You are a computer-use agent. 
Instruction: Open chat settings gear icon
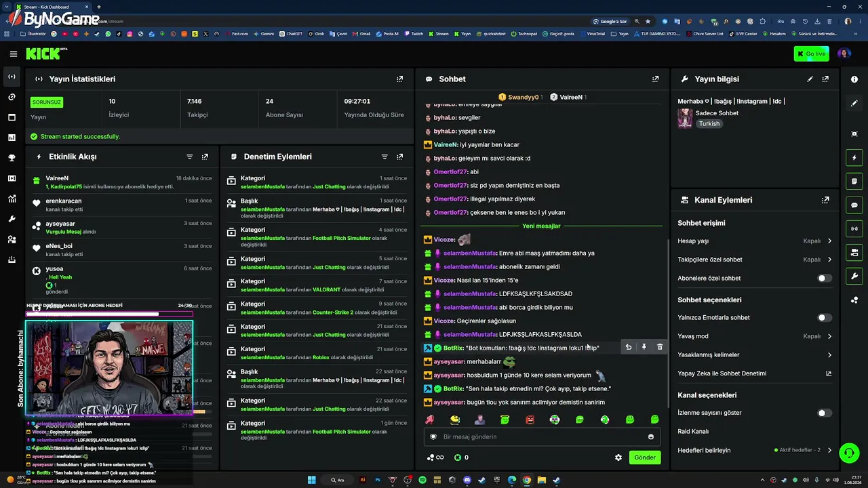point(618,457)
